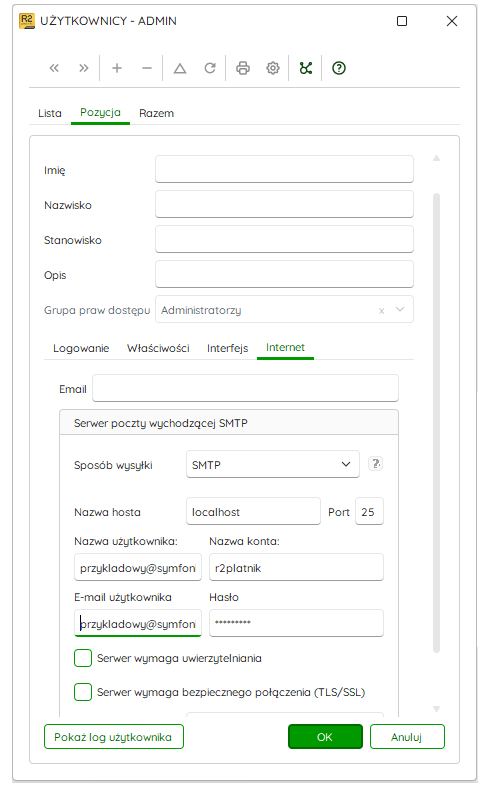The height and width of the screenshot is (789, 484).
Task: Click the Hasło password field
Action: pos(296,623)
